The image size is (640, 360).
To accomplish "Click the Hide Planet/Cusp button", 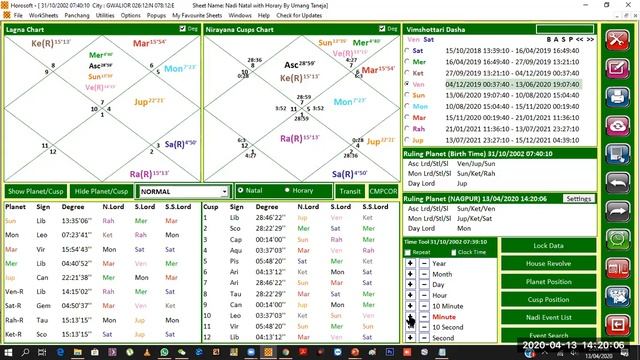I will (x=101, y=191).
